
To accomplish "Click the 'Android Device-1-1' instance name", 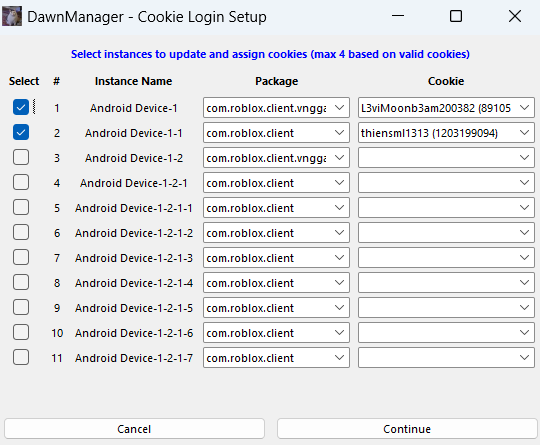I will tap(134, 133).
